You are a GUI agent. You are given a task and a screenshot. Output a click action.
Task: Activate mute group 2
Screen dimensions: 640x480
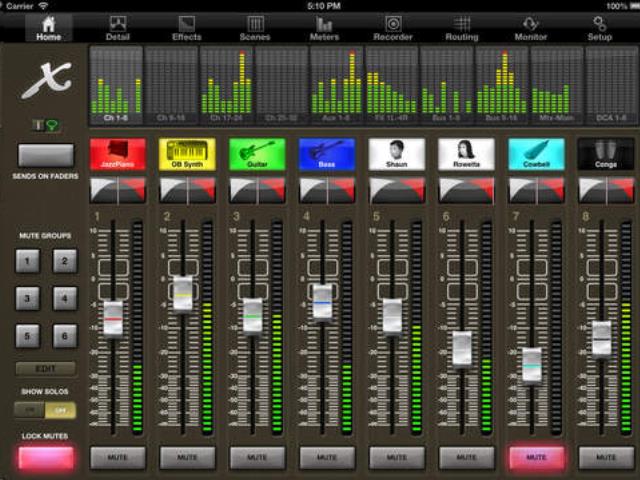[64, 261]
